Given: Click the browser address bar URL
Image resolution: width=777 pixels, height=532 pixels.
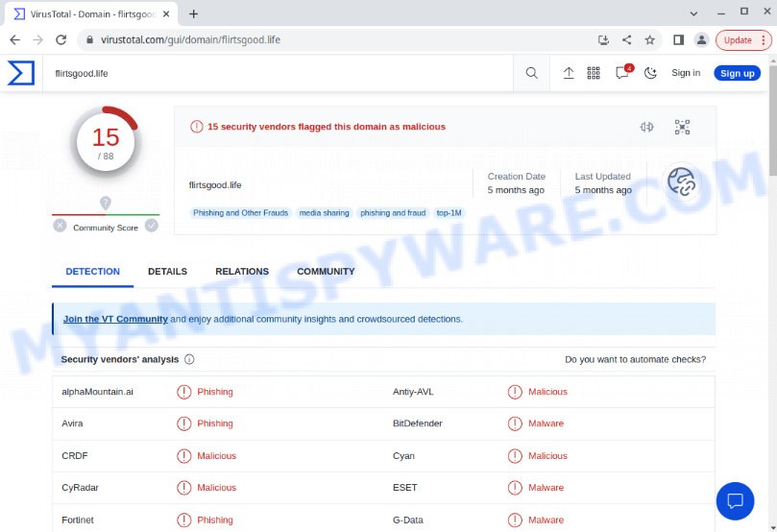Looking at the screenshot, I should point(190,40).
